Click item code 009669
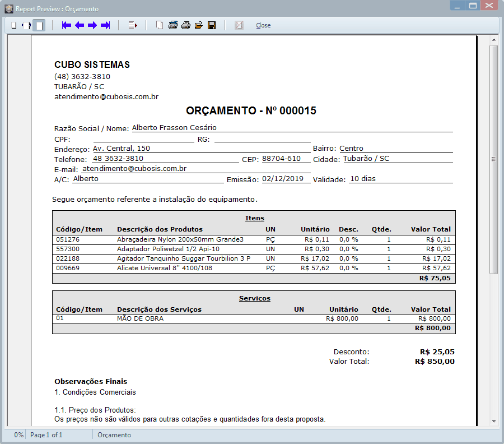504x444 pixels. 68,269
